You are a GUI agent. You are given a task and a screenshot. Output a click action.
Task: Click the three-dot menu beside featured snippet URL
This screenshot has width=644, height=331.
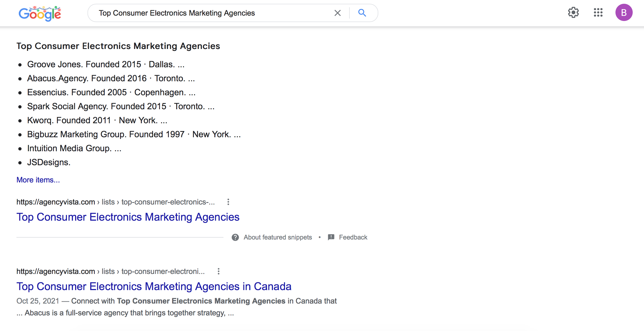pos(228,202)
